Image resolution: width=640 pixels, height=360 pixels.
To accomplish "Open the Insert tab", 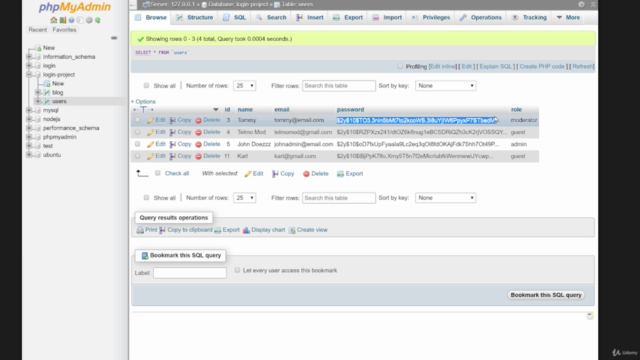I will [x=310, y=18].
